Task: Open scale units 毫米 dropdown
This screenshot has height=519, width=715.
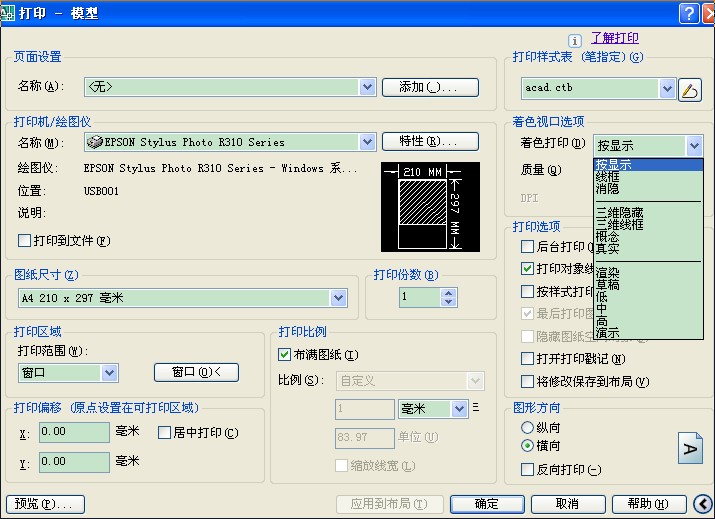Action: click(459, 409)
